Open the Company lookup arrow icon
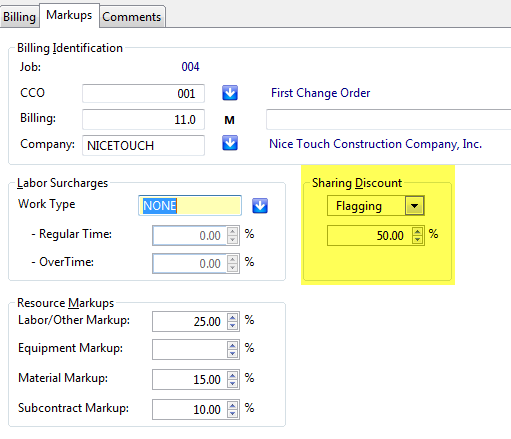 click(x=230, y=143)
